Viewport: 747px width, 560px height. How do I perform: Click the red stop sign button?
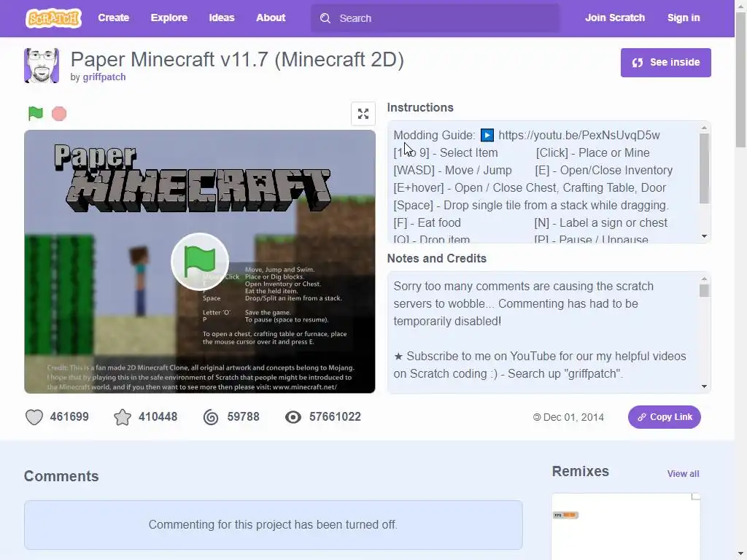coord(59,114)
